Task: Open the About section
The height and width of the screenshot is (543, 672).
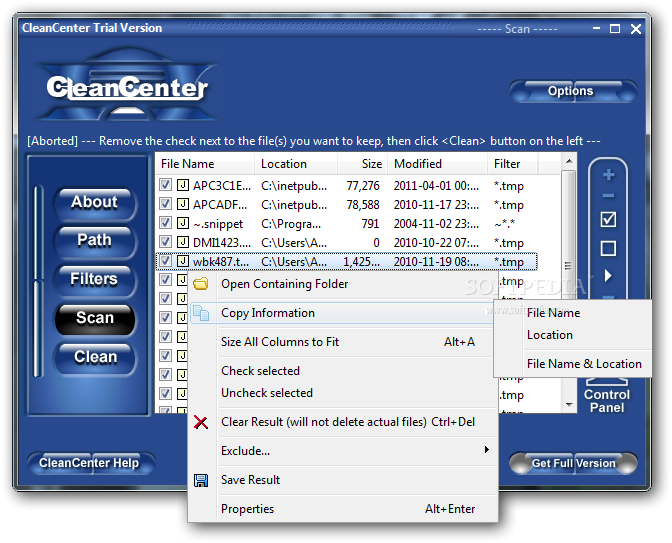Action: [x=95, y=203]
